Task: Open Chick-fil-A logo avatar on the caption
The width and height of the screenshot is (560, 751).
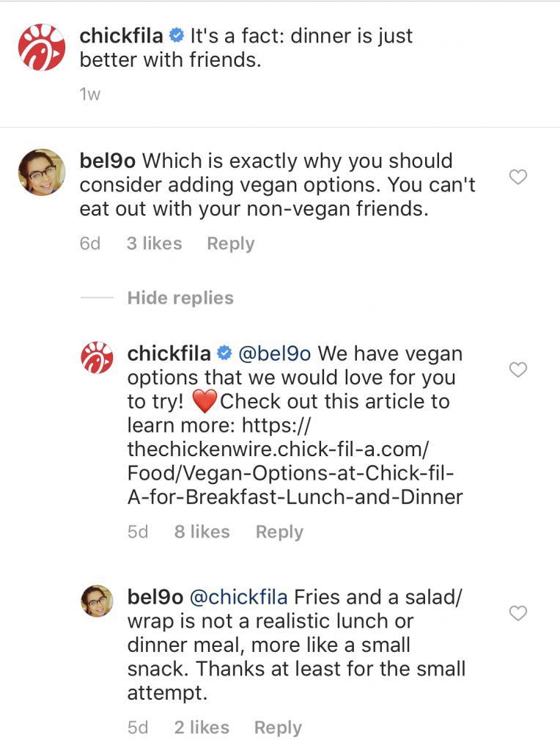Action: (41, 47)
